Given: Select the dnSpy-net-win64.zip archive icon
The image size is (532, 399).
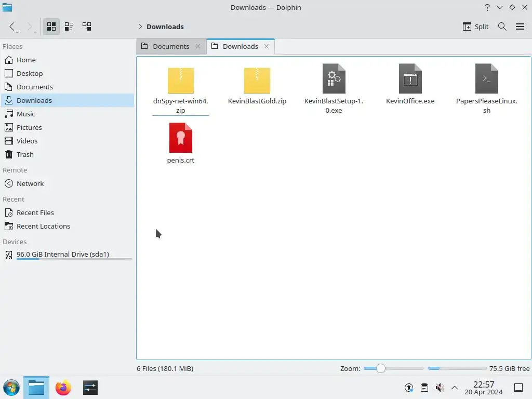Looking at the screenshot, I should pyautogui.click(x=180, y=80).
